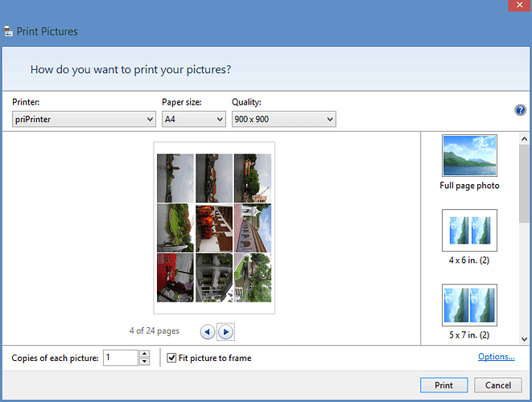This screenshot has width=532, height=402.
Task: Click the Copies of each picture field
Action: pos(121,358)
